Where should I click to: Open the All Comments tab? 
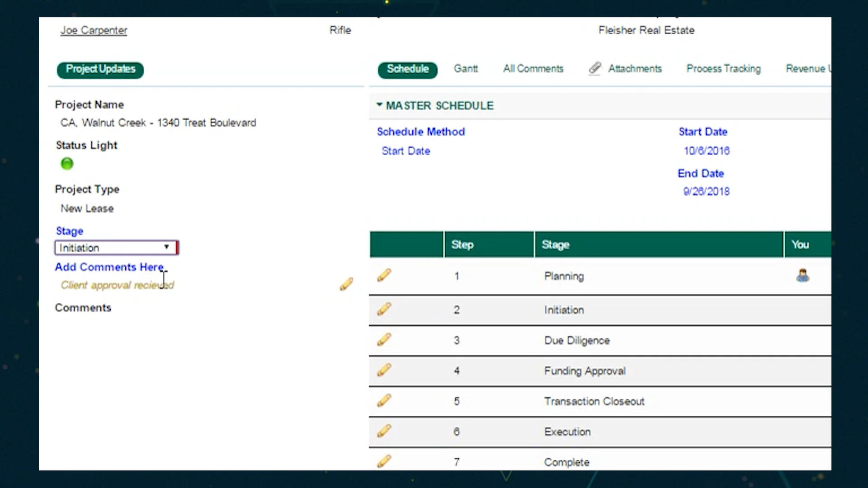(x=533, y=69)
